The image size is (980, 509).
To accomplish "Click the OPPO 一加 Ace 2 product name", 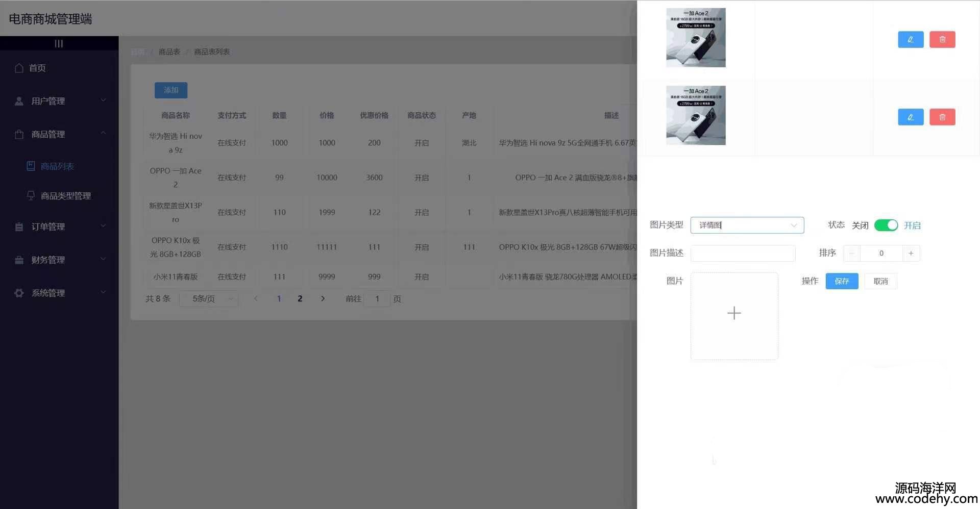I will 176,177.
